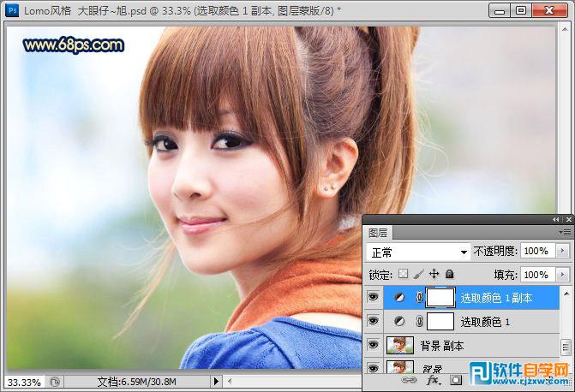575x392 pixels.
Task: Hide the 背景 副本 layer
Action: coord(373,345)
